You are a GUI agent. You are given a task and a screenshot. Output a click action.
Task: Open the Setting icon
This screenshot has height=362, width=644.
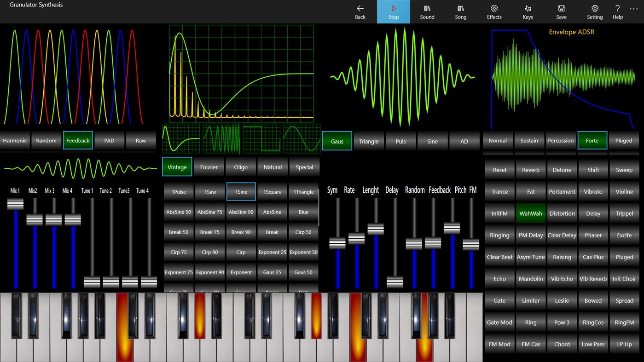594,11
